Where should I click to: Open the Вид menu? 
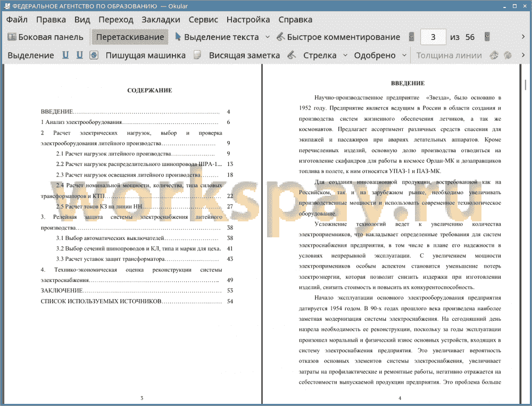(x=82, y=20)
